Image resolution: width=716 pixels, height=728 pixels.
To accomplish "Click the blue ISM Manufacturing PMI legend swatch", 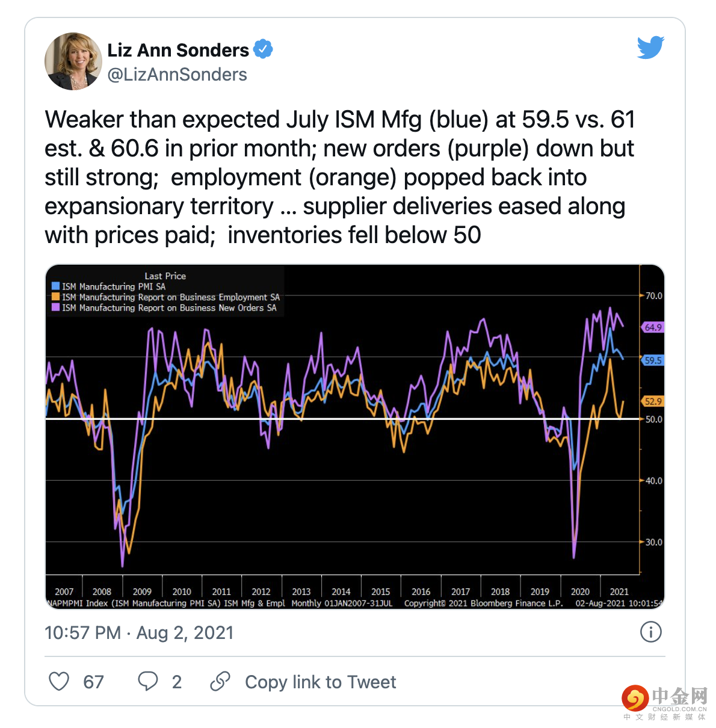I will [x=56, y=286].
